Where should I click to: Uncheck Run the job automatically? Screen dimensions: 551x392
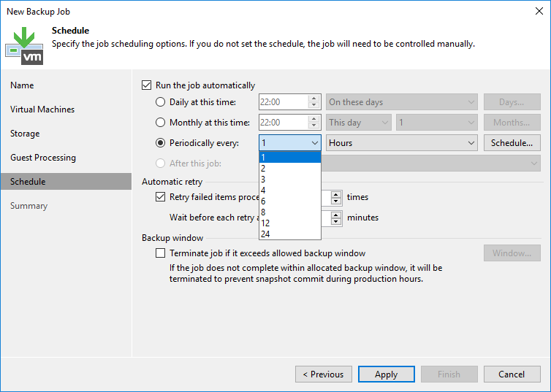tap(147, 85)
